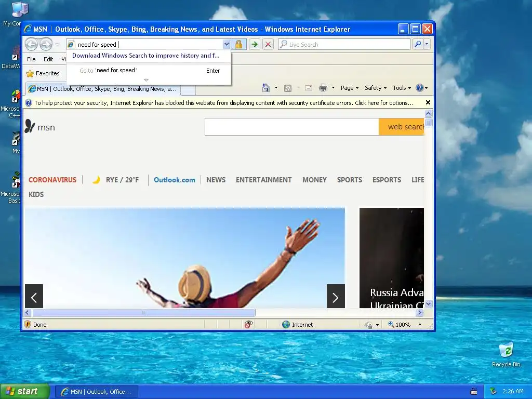Show next slide in carousel
The width and height of the screenshot is (532, 399).
tap(336, 296)
